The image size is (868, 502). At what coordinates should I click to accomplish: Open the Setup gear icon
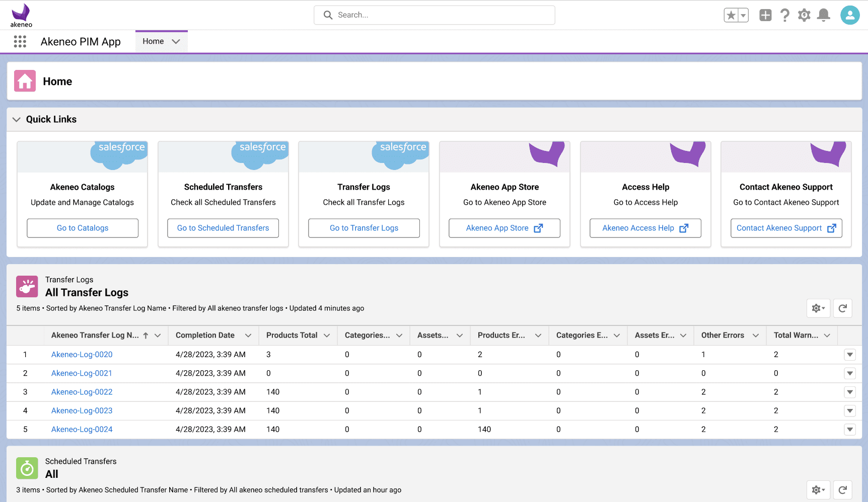(805, 15)
